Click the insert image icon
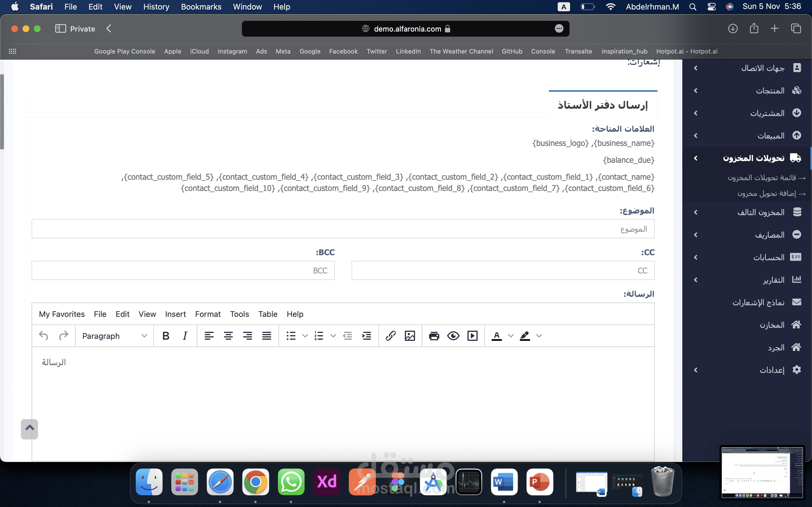The height and width of the screenshot is (507, 812). tap(410, 336)
